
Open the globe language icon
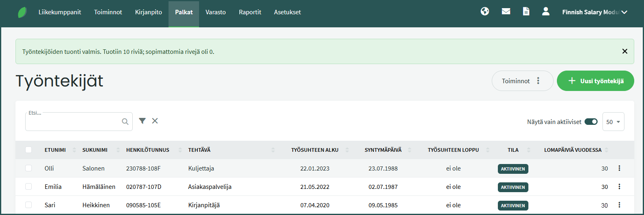pos(485,11)
